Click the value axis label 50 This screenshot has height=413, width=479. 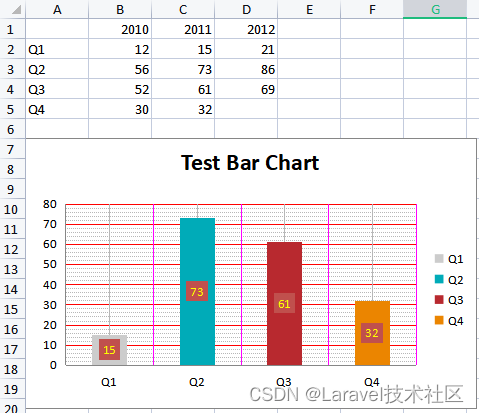pyautogui.click(x=50, y=264)
